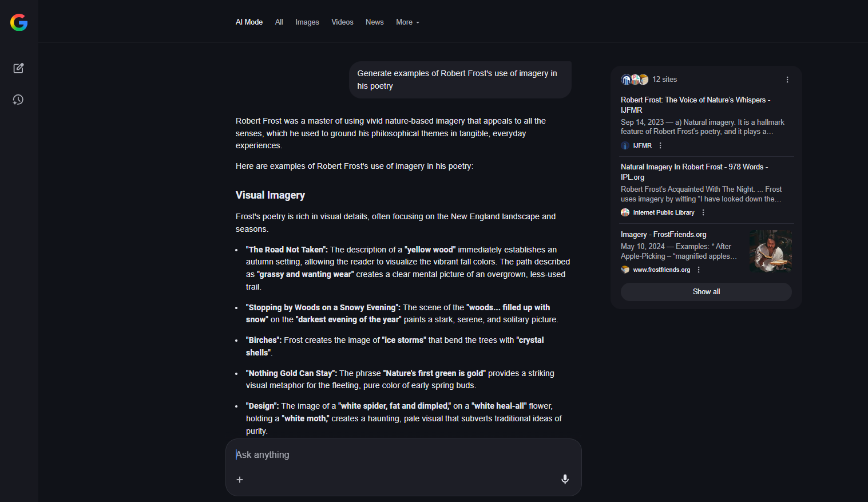
Task: Open 'Natural Imagery In Robert Frost - IPL.org' link
Action: point(694,172)
